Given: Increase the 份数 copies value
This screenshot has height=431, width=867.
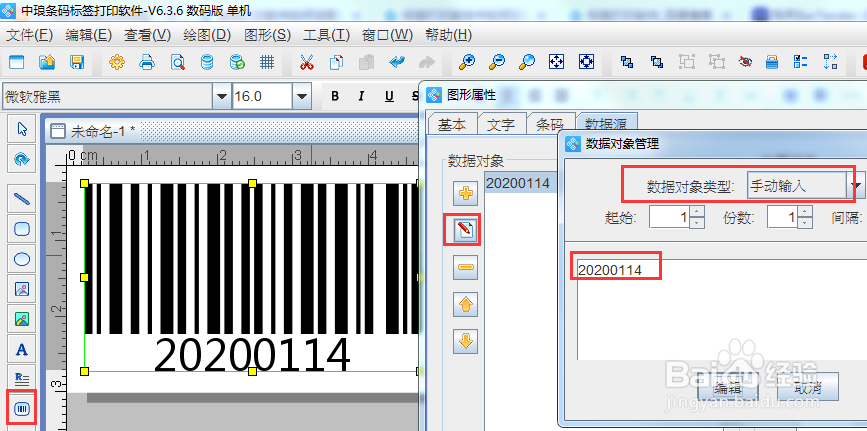Looking at the screenshot, I should (806, 211).
